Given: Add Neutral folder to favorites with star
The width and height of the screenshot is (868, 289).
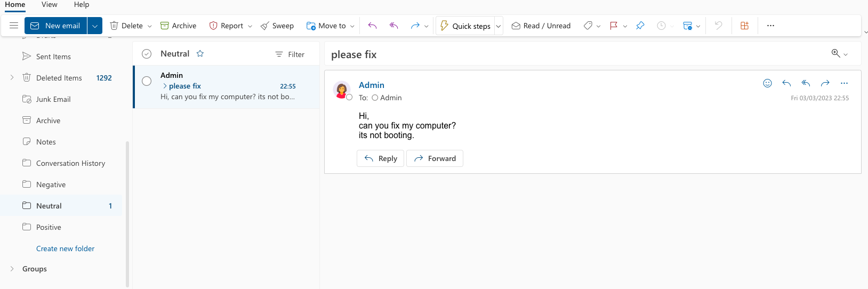Looking at the screenshot, I should (200, 54).
